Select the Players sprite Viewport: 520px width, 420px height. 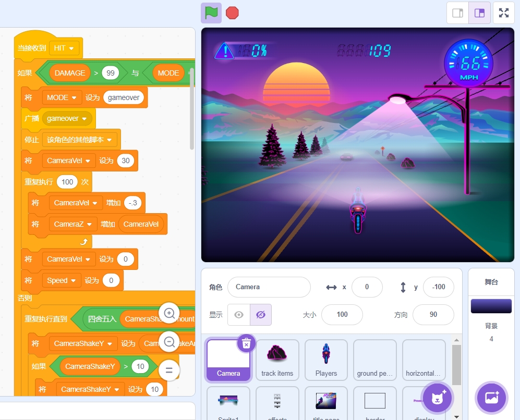326,360
